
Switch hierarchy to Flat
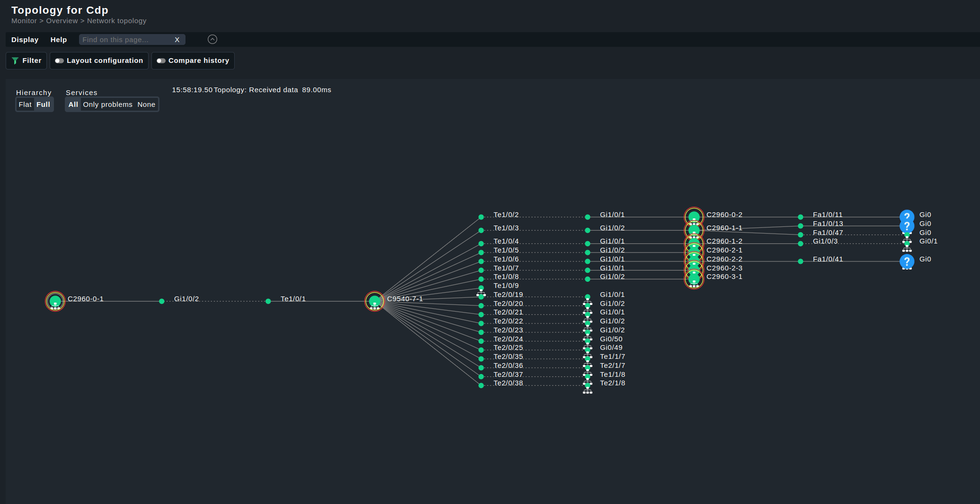(25, 104)
